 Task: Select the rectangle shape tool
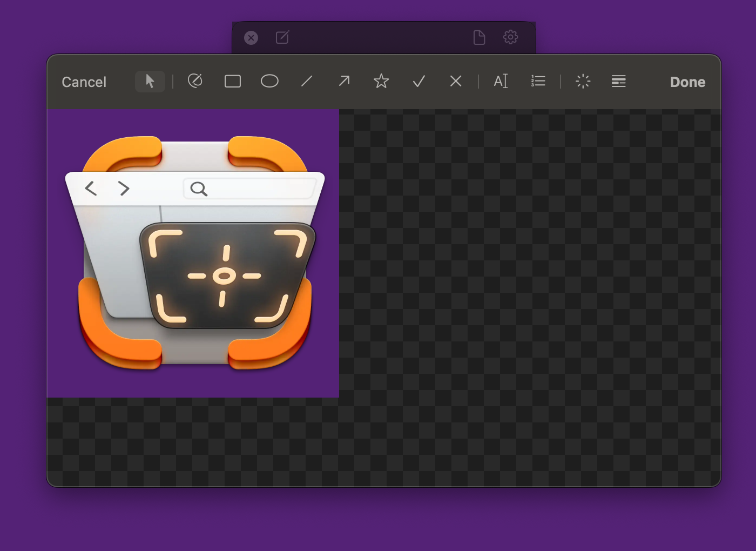click(x=233, y=82)
